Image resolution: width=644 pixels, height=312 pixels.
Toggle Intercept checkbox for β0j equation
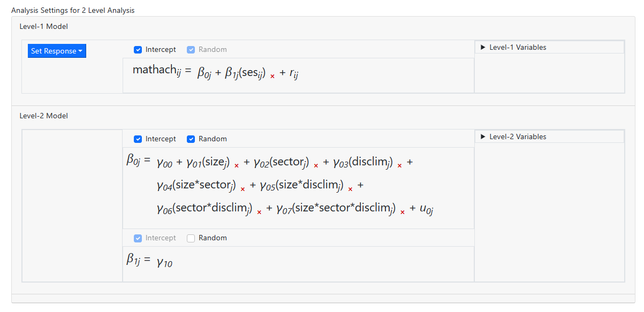point(138,139)
